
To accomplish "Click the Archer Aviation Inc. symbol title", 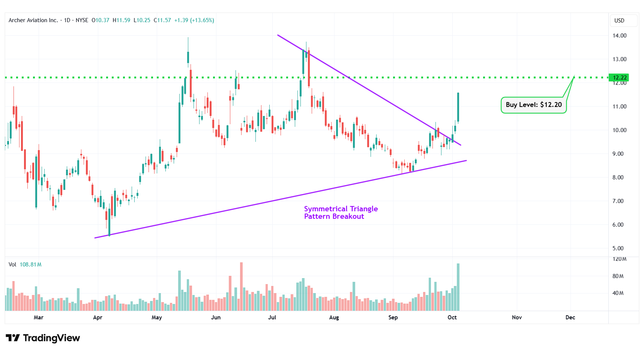I will [x=33, y=20].
